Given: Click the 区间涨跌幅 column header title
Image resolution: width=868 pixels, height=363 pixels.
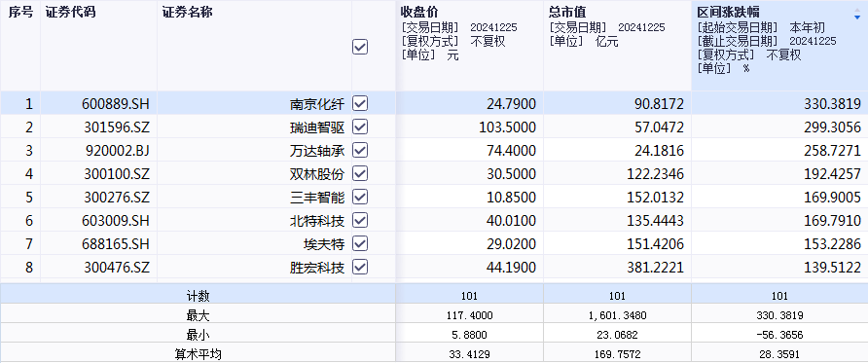Looking at the screenshot, I should [728, 12].
